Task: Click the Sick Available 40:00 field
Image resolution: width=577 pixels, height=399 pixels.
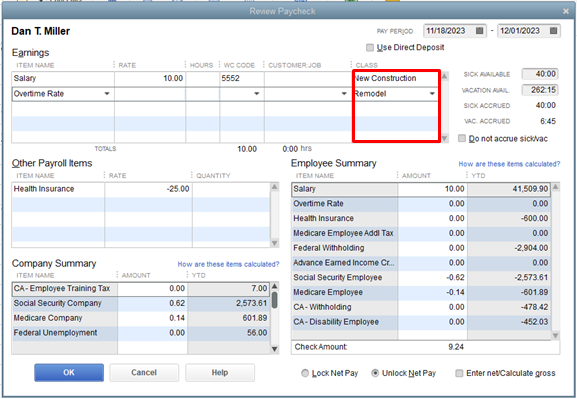Action: (x=539, y=74)
